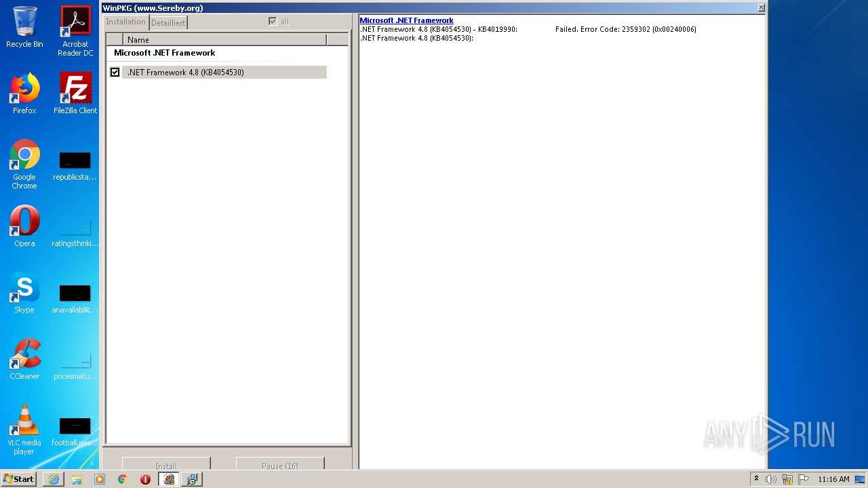Click the Install button

pos(166,464)
